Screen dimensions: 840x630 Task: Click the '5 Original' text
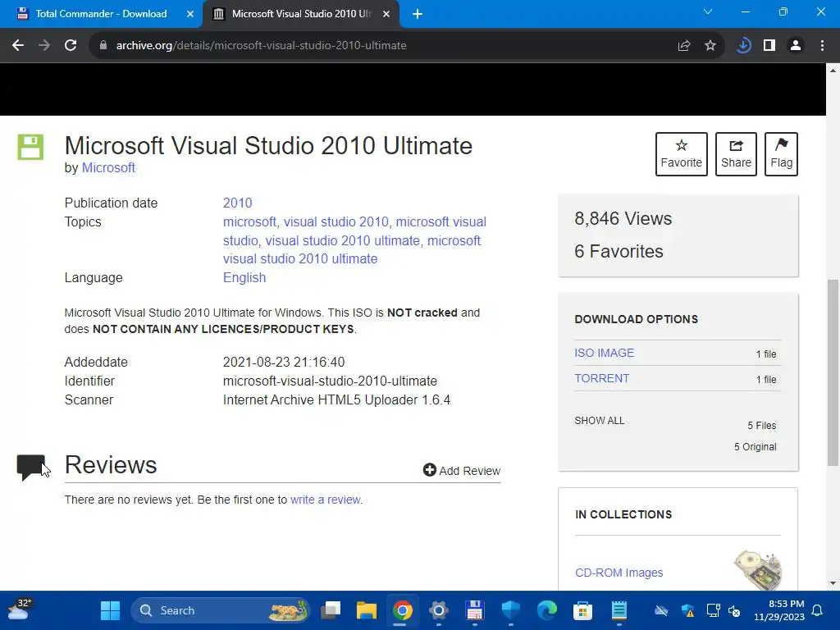(756, 447)
